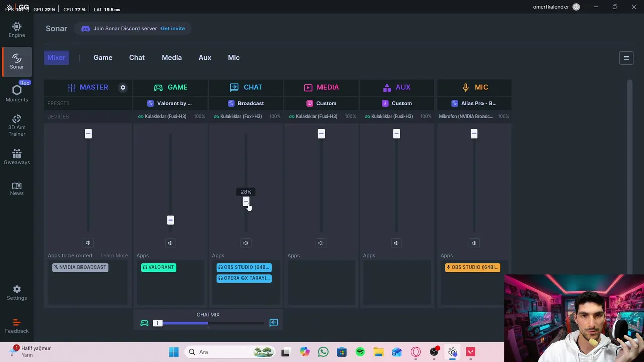Click the ChatMix game controller icon

(144, 323)
